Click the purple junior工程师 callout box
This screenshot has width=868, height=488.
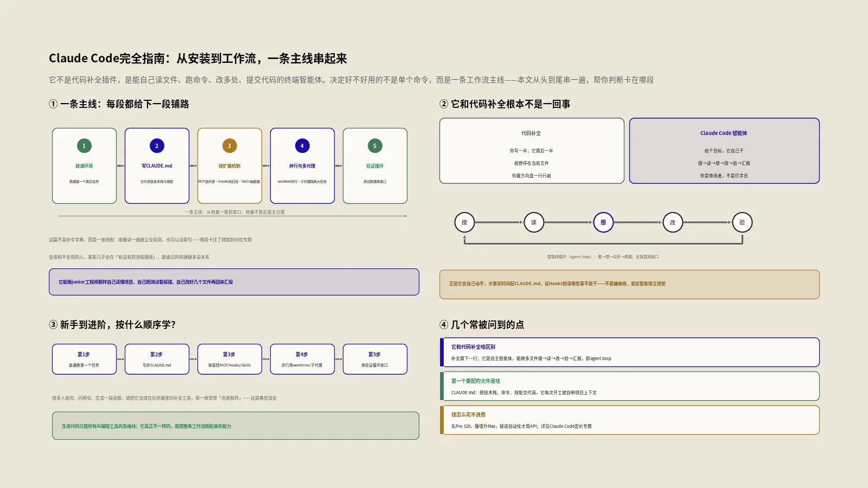(x=234, y=282)
